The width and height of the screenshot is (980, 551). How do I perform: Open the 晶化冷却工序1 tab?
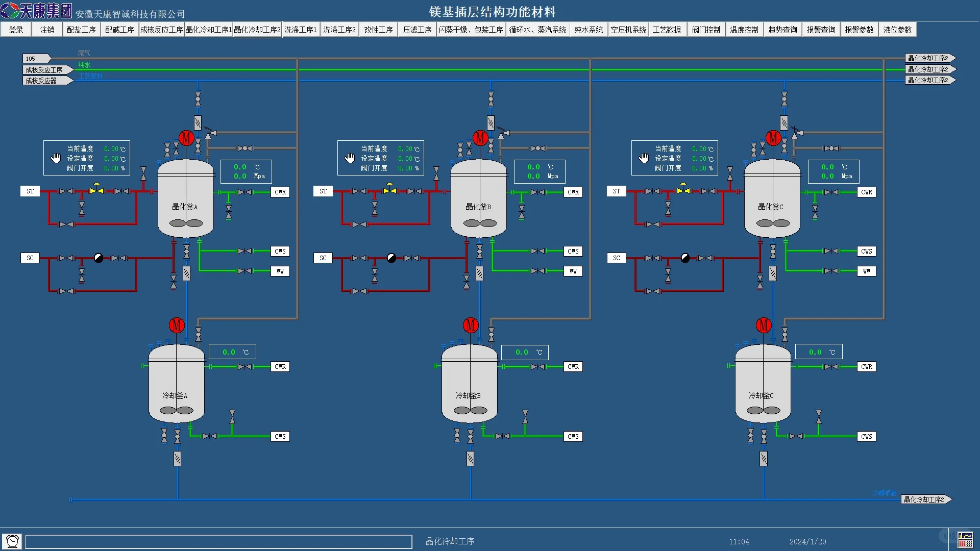208,30
